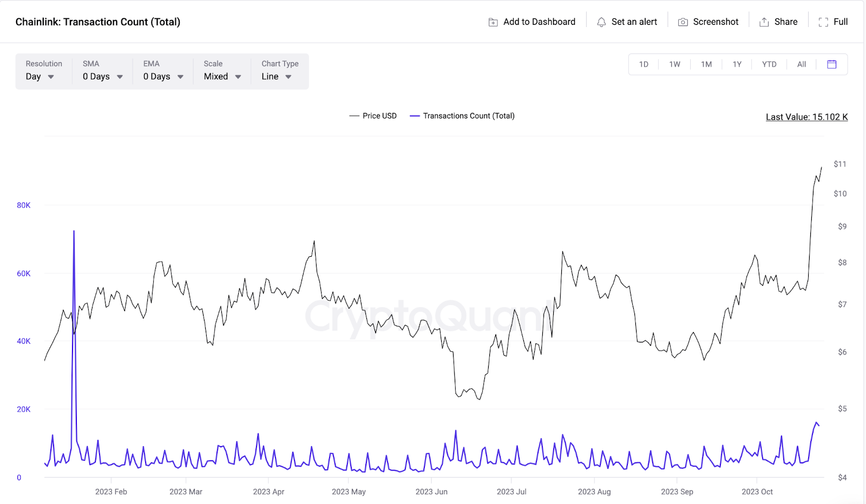Screen dimensions: 866x504
Task: Click the 2023 Jun axis label
Action: click(x=431, y=492)
